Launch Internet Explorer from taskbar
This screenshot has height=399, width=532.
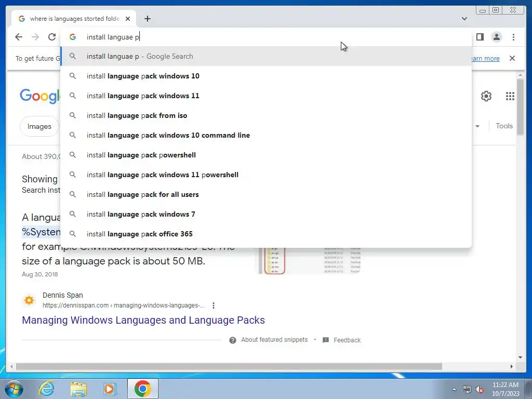(x=46, y=389)
